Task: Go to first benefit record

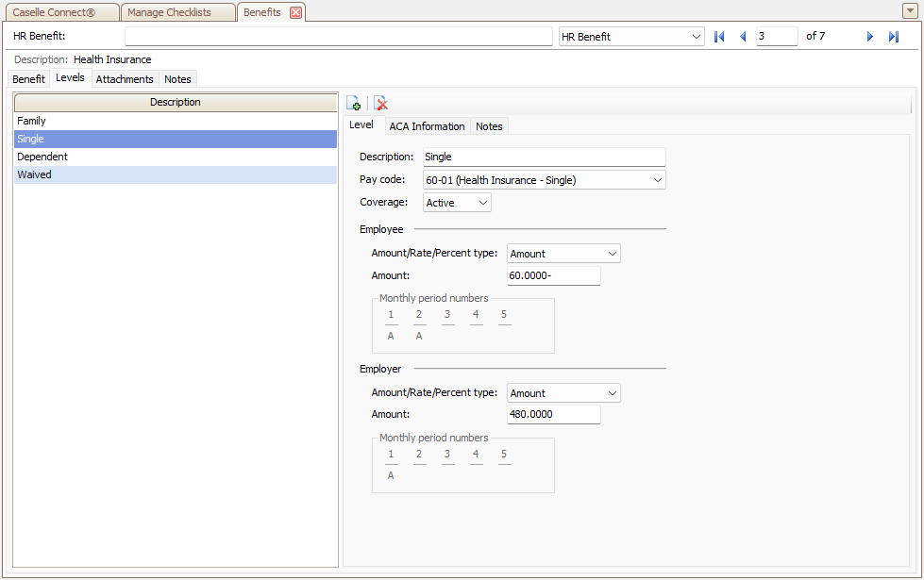Action: click(x=719, y=37)
